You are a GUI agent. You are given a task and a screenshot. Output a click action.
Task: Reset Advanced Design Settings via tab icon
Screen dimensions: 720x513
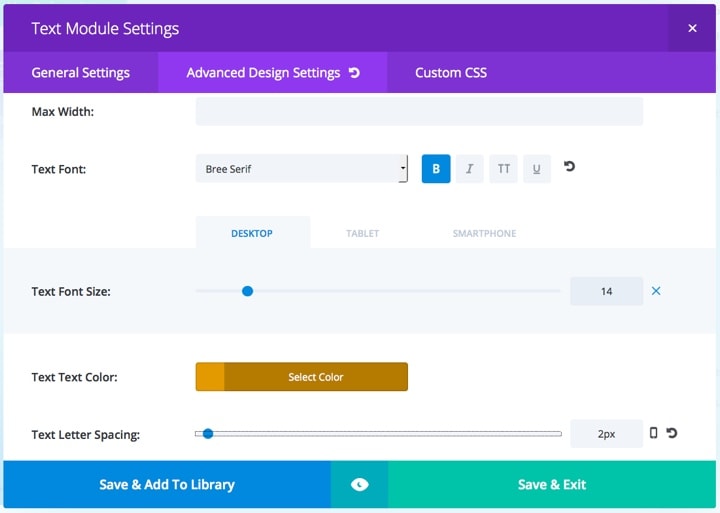354,73
